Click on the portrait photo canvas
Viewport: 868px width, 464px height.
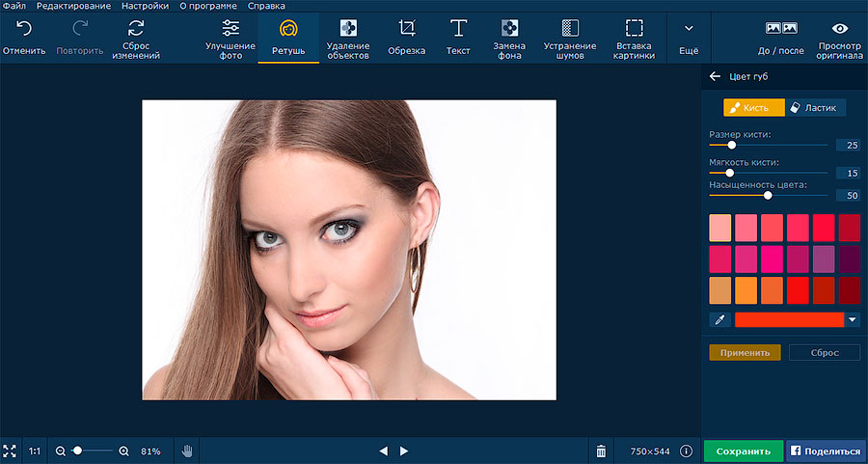click(x=349, y=250)
